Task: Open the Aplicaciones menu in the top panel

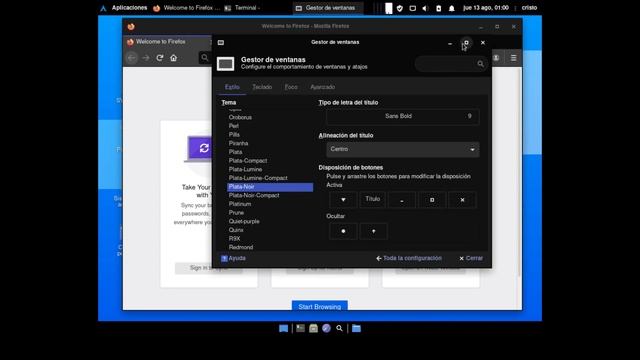Action: point(124,8)
